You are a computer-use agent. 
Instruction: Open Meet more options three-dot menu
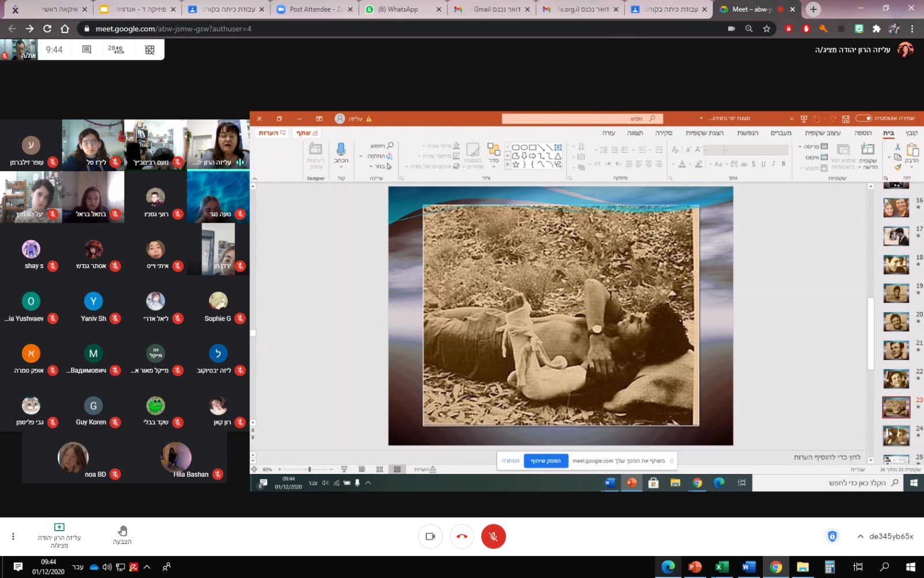[13, 536]
